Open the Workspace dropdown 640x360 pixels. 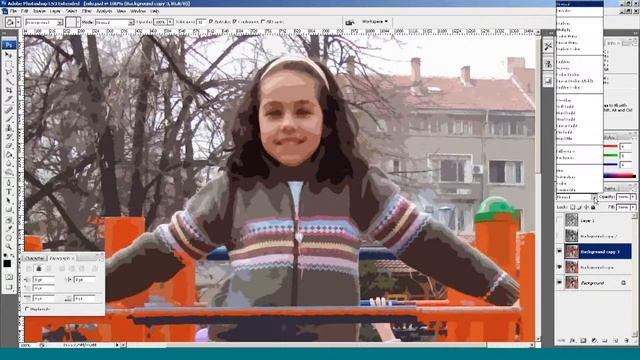[x=375, y=22]
